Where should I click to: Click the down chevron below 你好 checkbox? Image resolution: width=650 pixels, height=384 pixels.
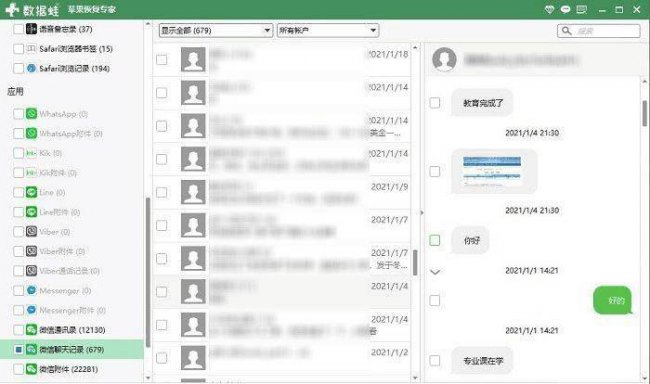[435, 272]
